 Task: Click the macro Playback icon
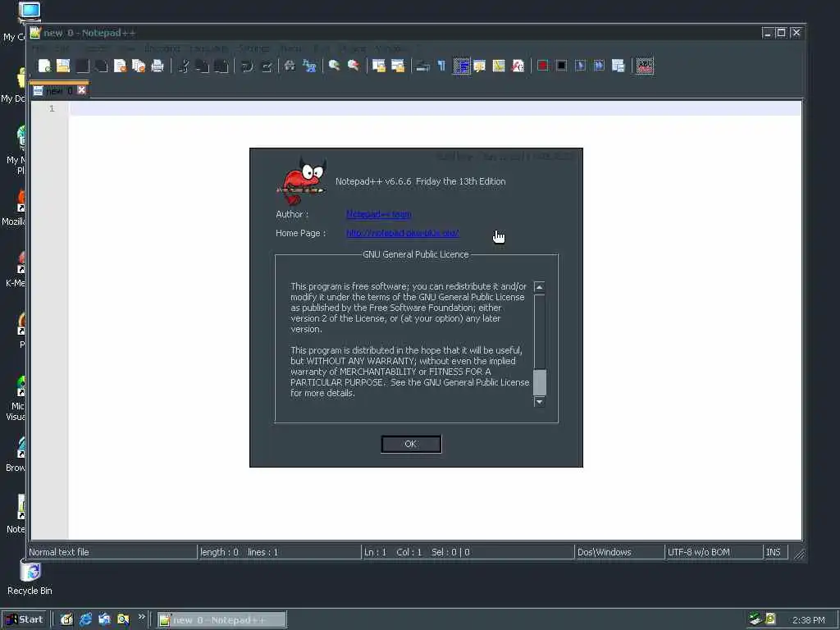point(580,66)
